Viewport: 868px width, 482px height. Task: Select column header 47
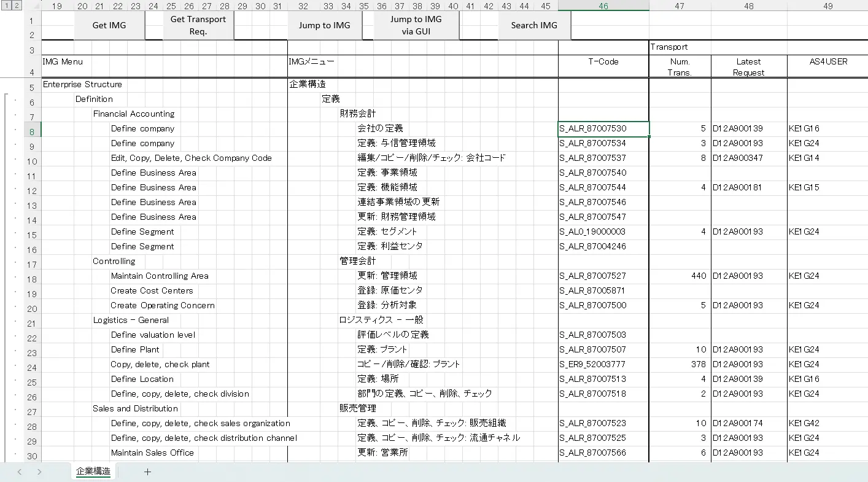(680, 6)
